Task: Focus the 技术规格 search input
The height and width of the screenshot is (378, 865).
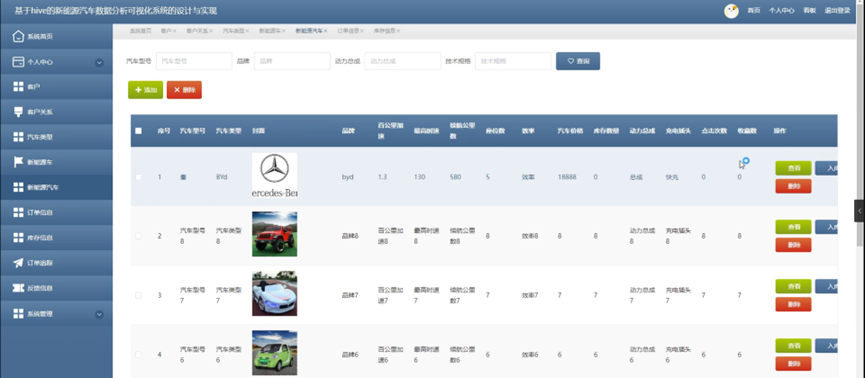Action: pos(513,61)
